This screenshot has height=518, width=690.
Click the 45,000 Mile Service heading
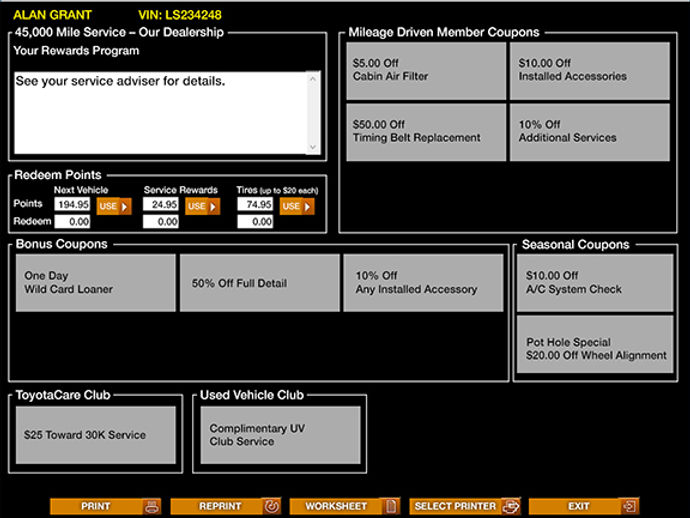pos(119,32)
